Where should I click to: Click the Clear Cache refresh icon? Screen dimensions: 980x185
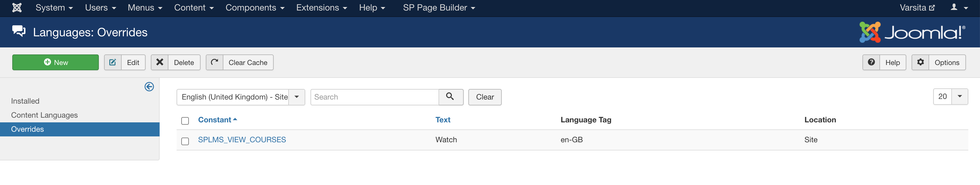pyautogui.click(x=215, y=62)
